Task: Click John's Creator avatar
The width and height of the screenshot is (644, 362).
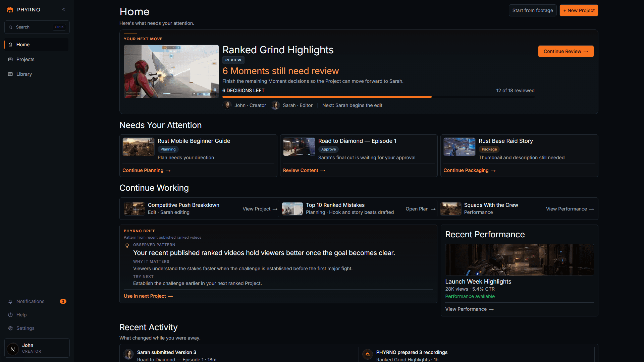Action: coord(227,105)
